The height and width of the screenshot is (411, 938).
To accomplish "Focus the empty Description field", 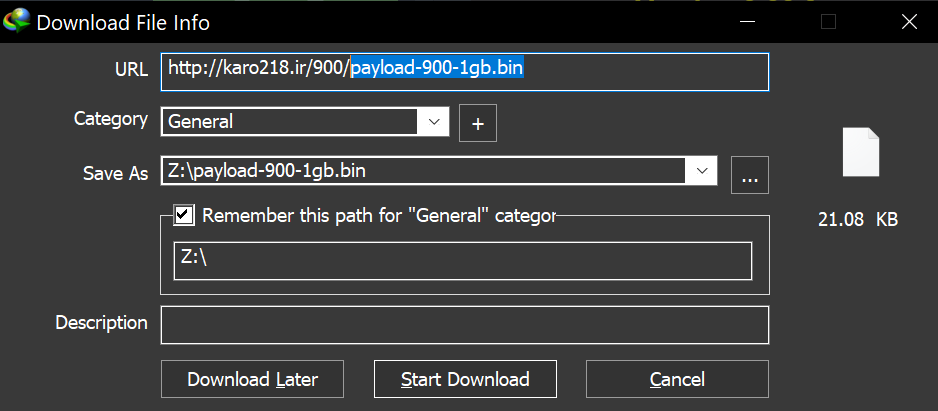I will (x=465, y=325).
